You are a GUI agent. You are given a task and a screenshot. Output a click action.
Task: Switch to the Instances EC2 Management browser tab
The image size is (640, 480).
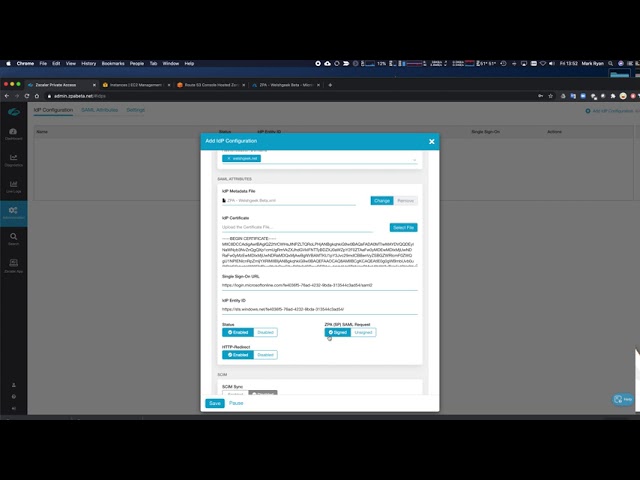click(136, 85)
